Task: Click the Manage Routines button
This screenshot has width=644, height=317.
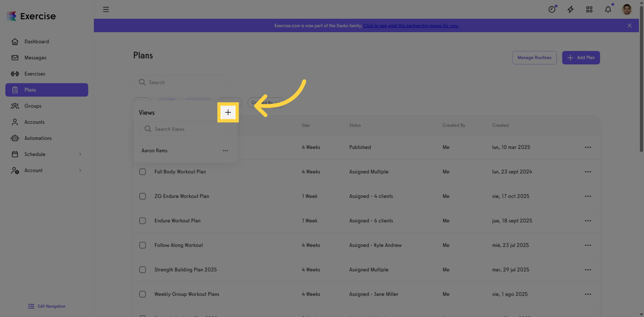Action: coord(534,57)
